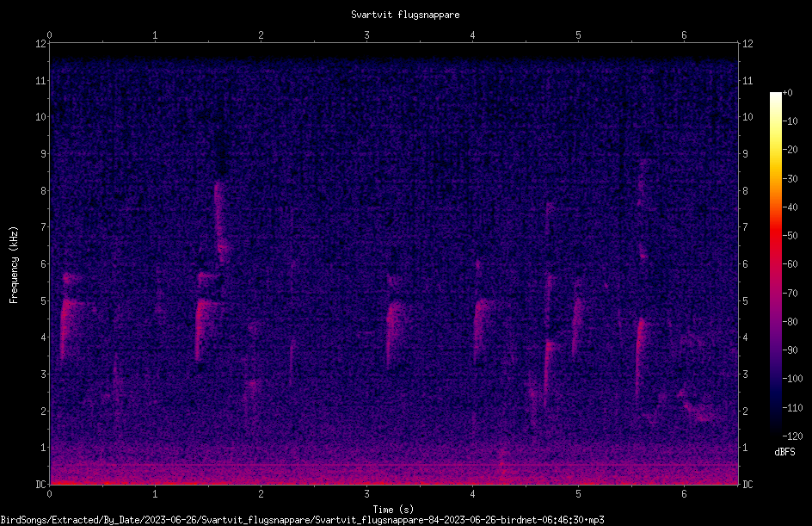Click the '6' tick on the right frequency axis

(x=745, y=263)
